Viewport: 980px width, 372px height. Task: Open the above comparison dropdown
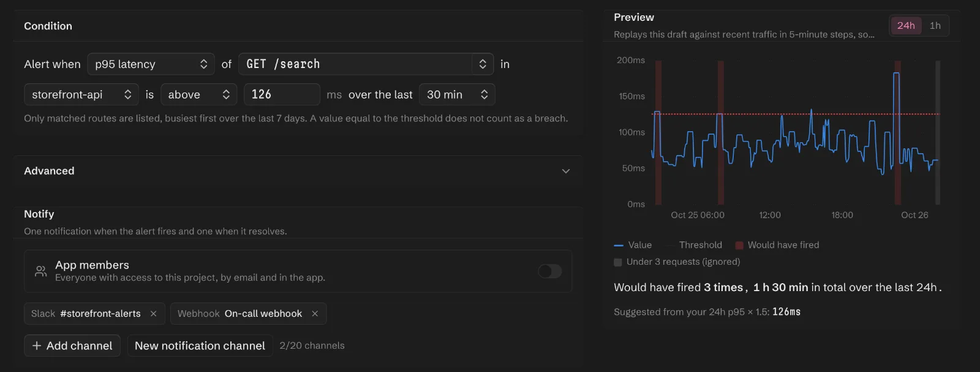198,94
